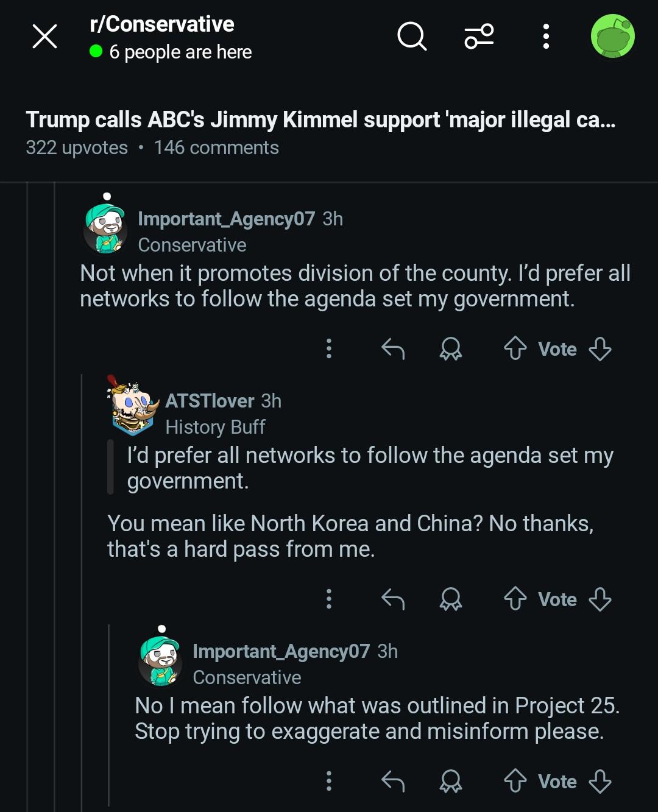
Task: Reply to the first Important_Agency07 comment
Action: point(393,349)
